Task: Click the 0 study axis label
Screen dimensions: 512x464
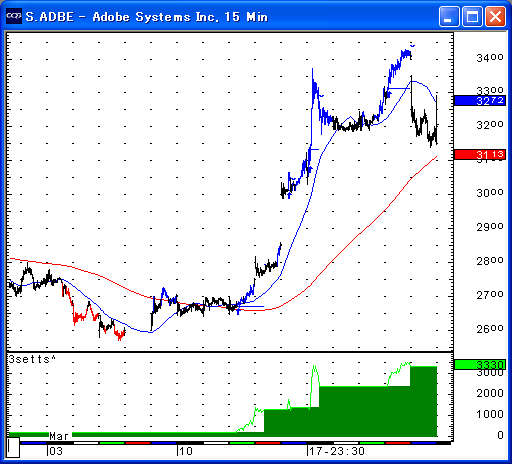Action: pos(500,435)
